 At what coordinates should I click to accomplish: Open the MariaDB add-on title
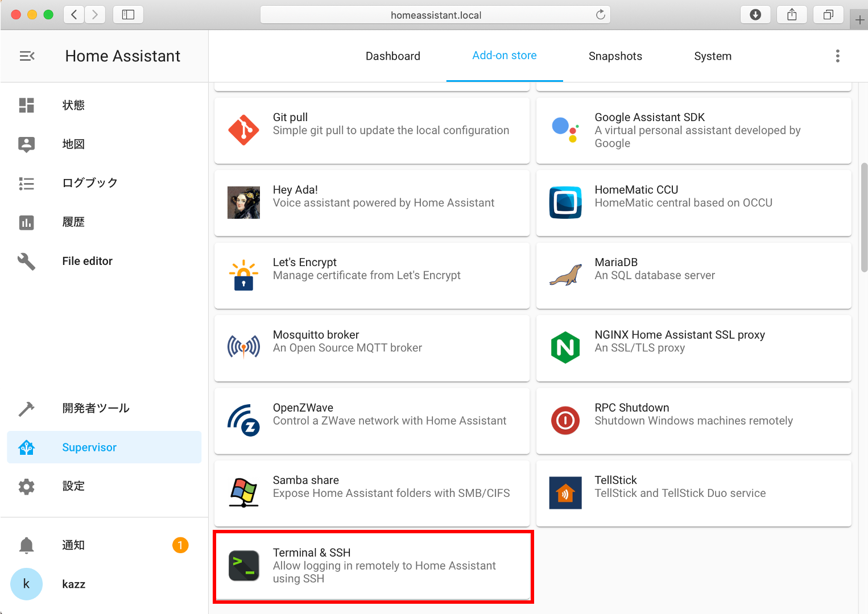(x=616, y=262)
